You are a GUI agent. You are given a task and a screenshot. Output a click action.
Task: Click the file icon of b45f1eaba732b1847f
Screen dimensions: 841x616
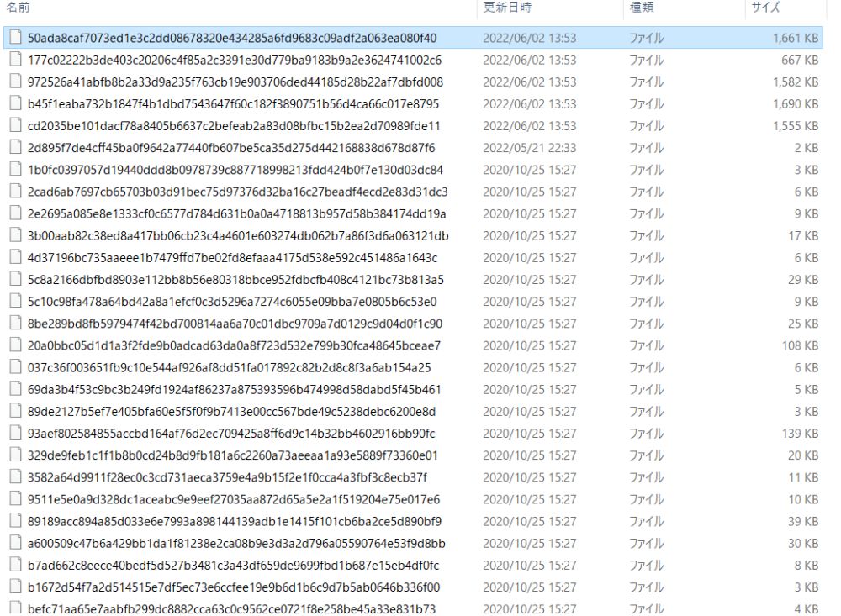pos(15,104)
